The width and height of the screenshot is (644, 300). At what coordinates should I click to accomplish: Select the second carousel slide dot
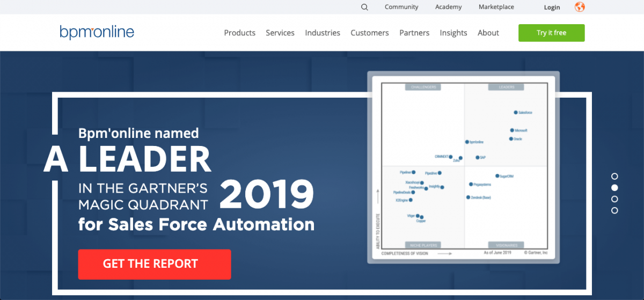click(614, 187)
